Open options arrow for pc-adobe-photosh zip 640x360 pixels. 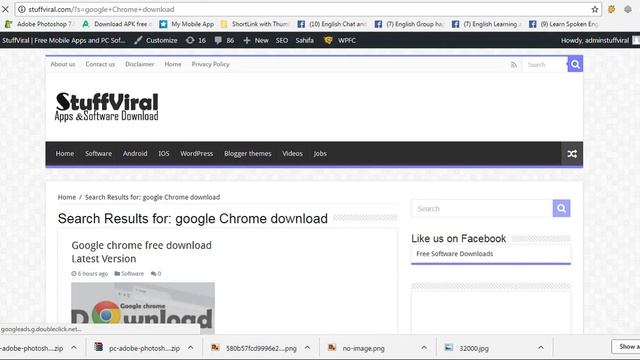pos(191,348)
